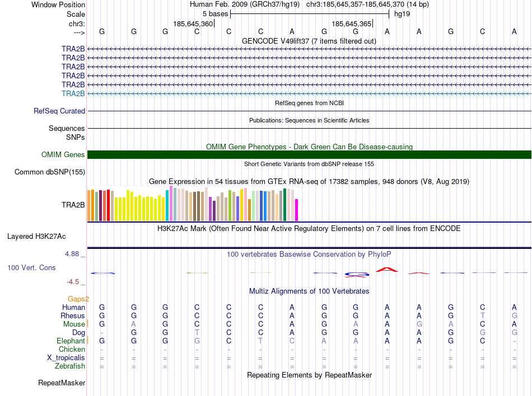
Task: Click the PhyloP Basewise Conservation track title
Action: [309, 254]
